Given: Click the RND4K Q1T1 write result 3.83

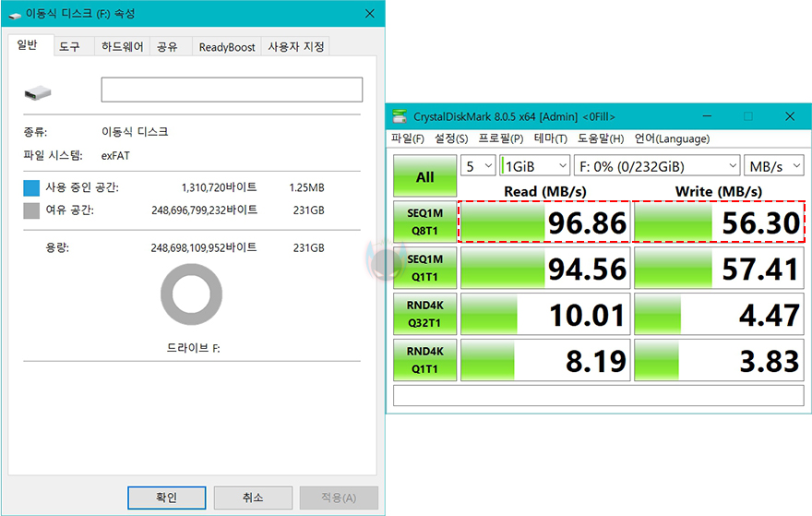Looking at the screenshot, I should click(719, 360).
